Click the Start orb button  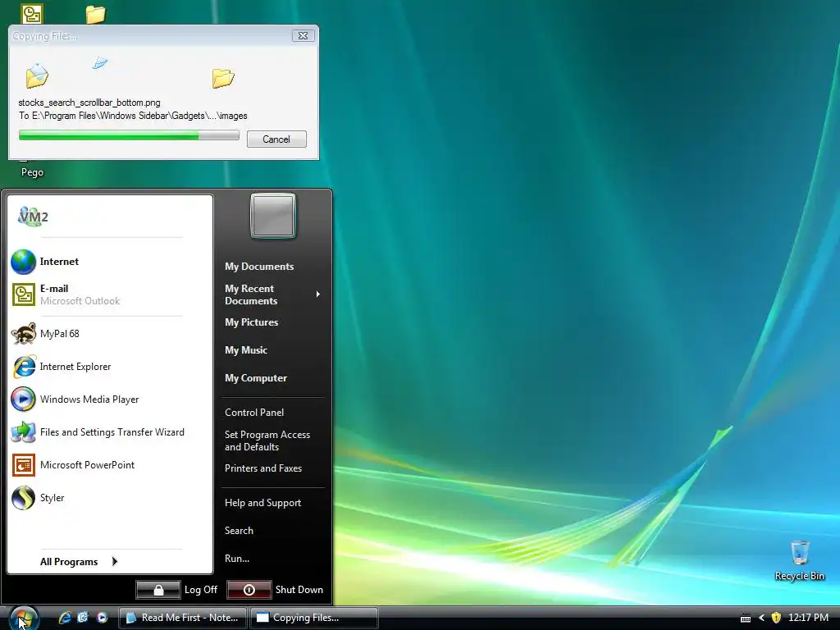(24, 618)
